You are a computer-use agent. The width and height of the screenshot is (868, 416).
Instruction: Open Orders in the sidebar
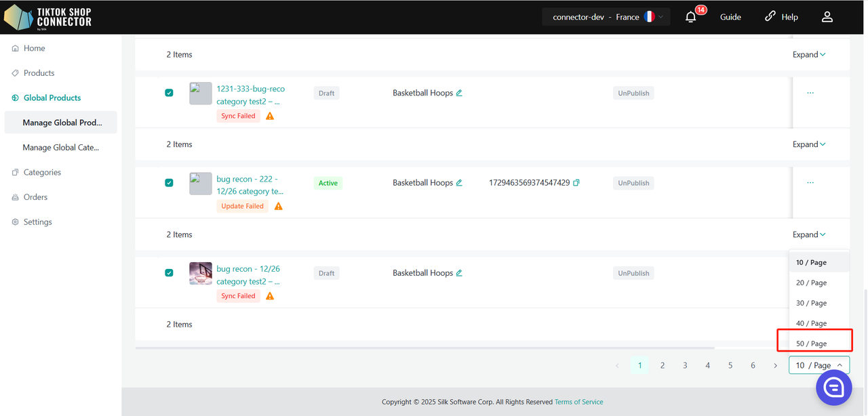(x=35, y=197)
